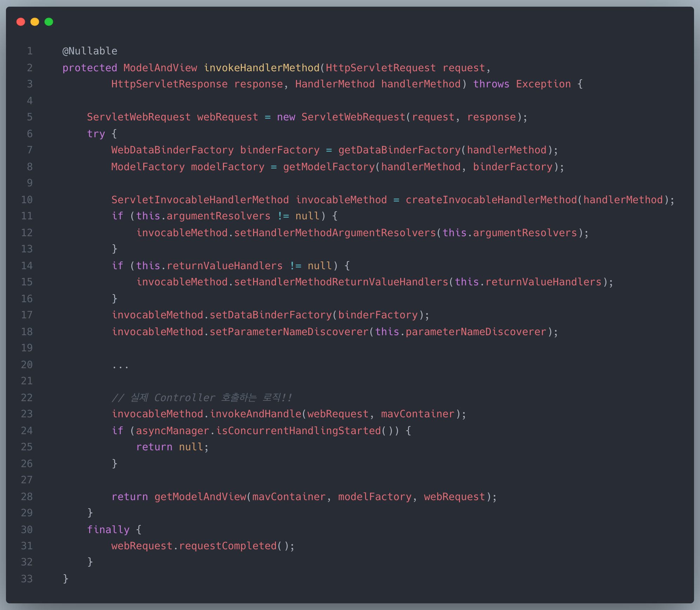Viewport: 700px width, 610px height.
Task: Click requestCompleted call on line 31
Action: (228, 546)
